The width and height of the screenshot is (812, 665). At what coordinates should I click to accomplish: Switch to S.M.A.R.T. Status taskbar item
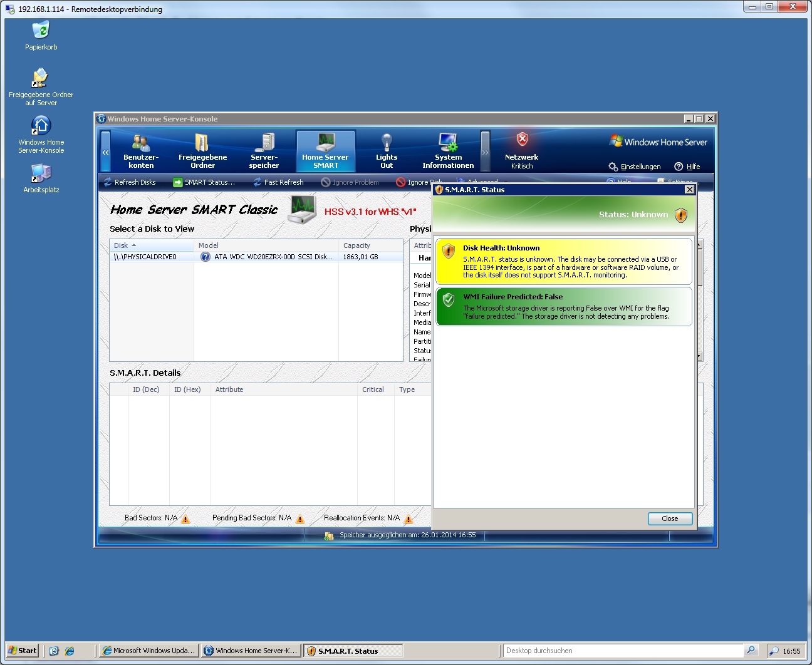tap(353, 651)
